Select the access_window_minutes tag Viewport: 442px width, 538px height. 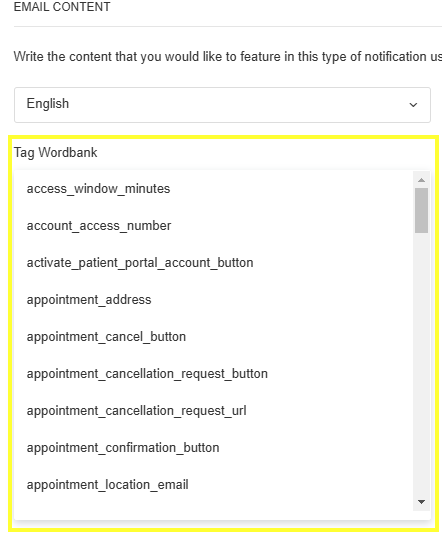coord(98,189)
